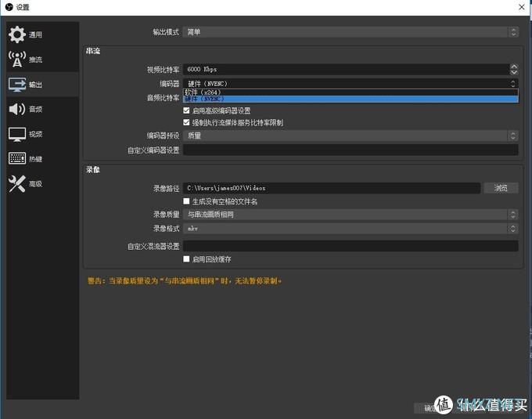Open the 编码器预设 preset dropdown
The image size is (532, 419).
click(350, 135)
